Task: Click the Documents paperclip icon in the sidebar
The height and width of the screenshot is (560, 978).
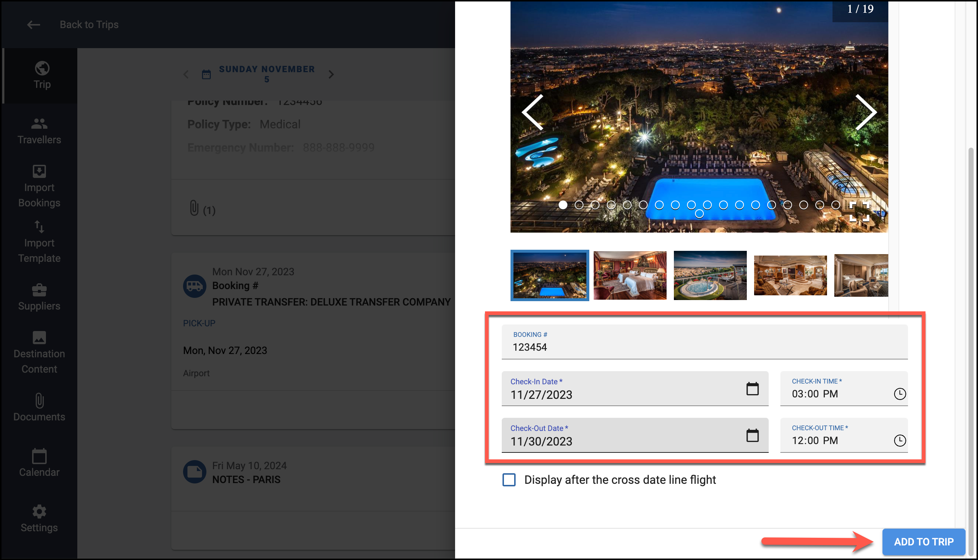Action: point(39,400)
